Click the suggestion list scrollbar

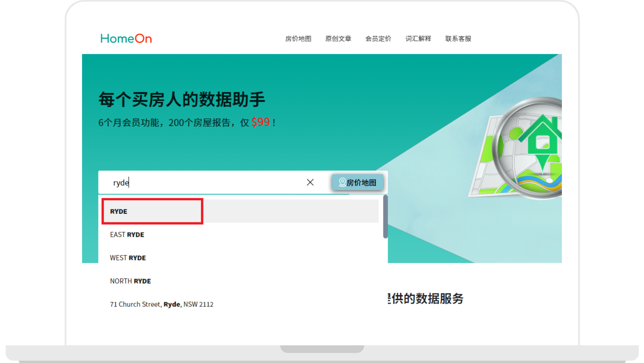click(385, 216)
